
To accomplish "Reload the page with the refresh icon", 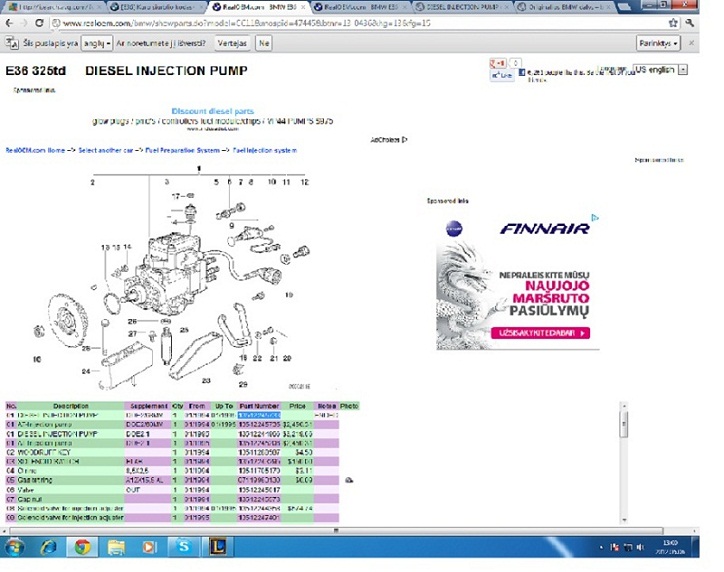I will [39, 23].
